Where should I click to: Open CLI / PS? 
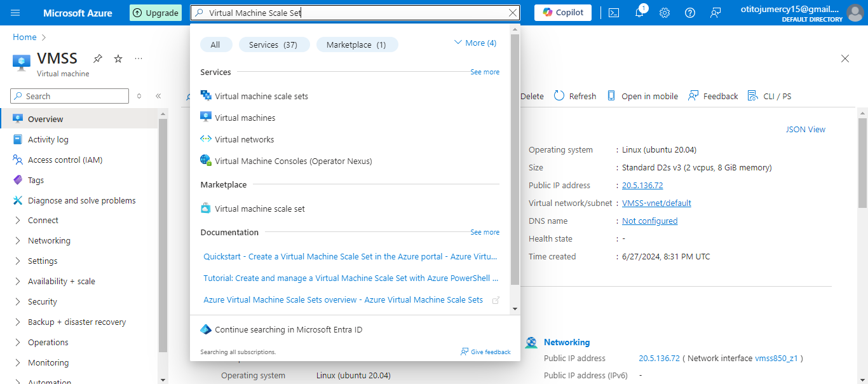pos(770,96)
